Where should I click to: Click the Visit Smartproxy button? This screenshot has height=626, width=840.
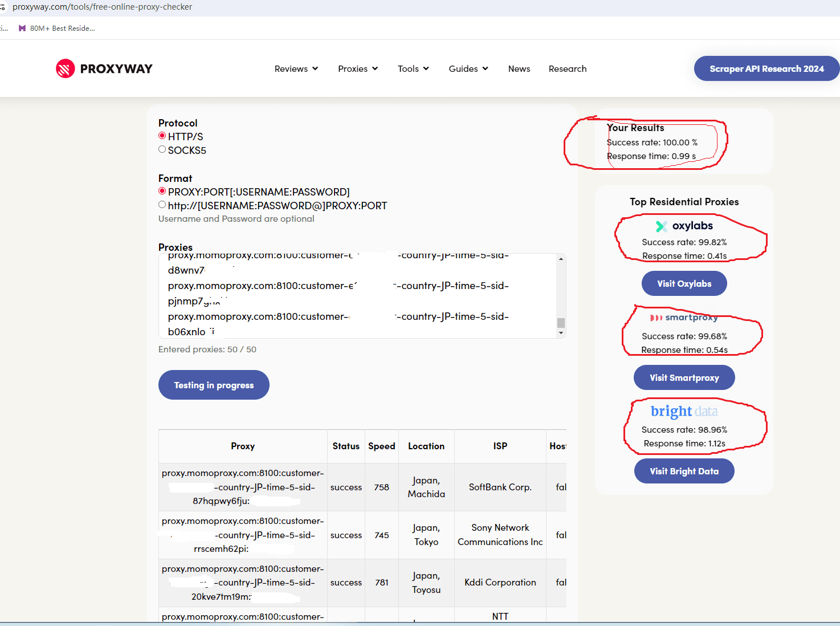pyautogui.click(x=684, y=377)
